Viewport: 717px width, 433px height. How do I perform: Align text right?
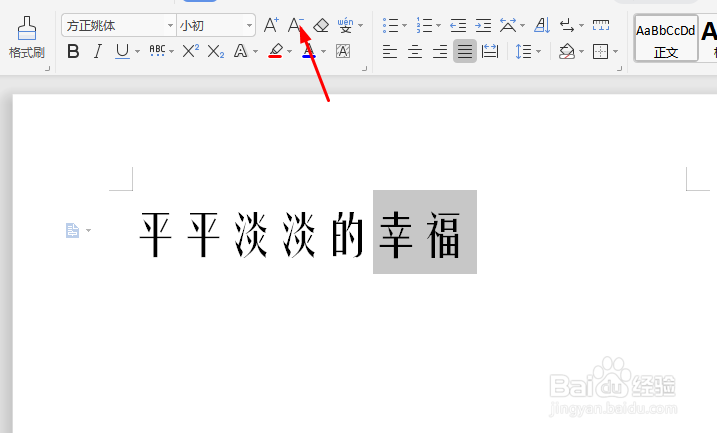point(439,51)
